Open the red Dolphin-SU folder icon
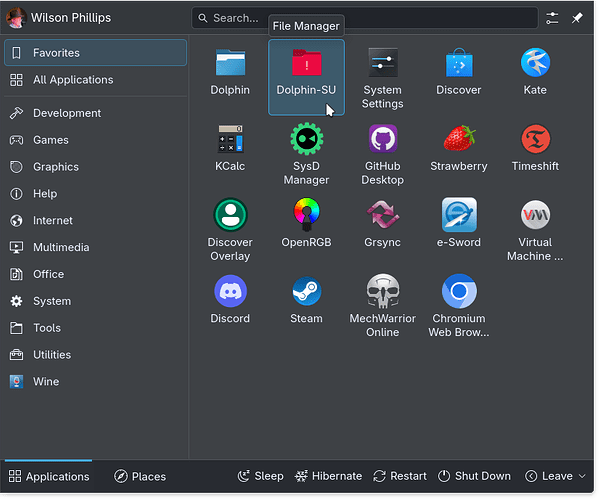 [306, 62]
